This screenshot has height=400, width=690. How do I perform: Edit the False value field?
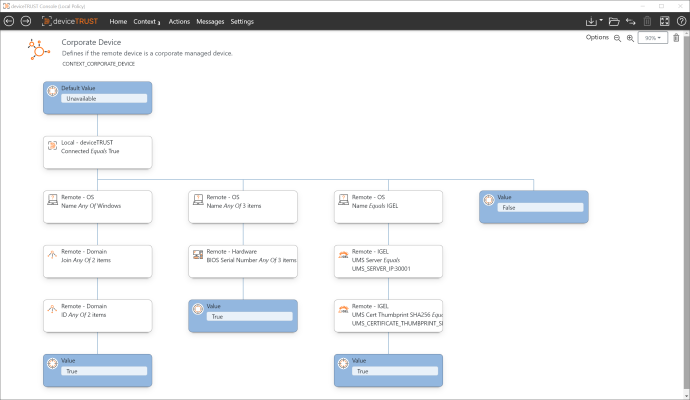pyautogui.click(x=540, y=208)
